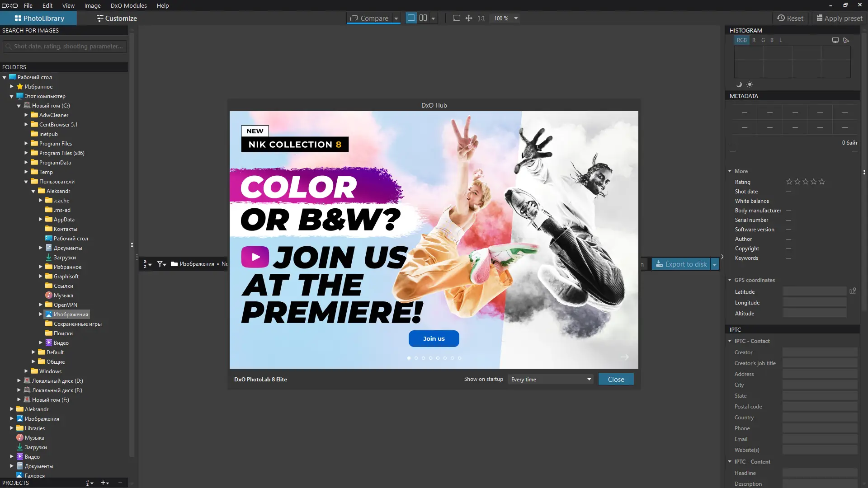
Task: Click the map pin next to Latitude
Action: tap(853, 291)
